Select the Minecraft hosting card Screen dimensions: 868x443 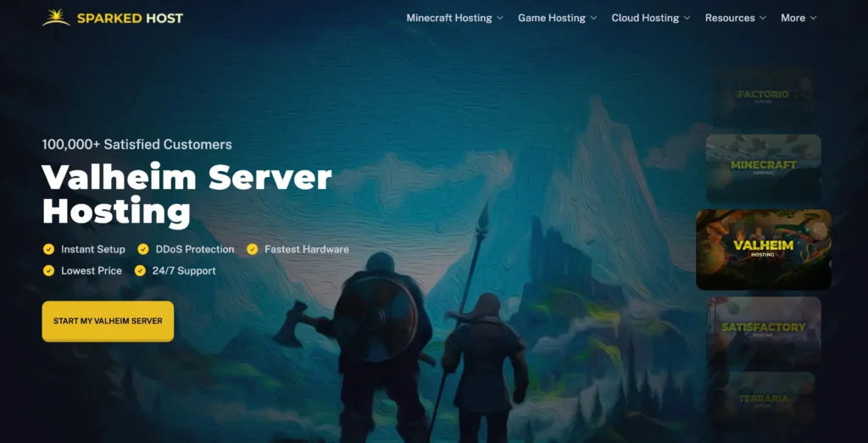(763, 168)
